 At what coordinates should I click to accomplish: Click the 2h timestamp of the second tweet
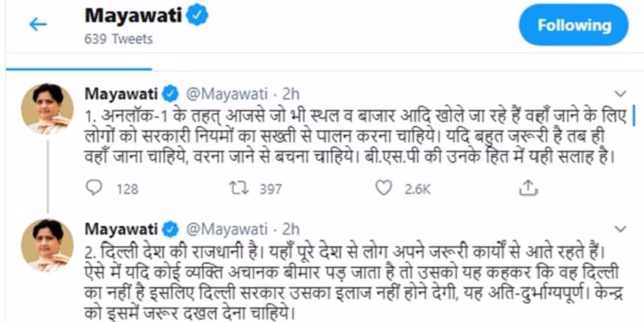coord(290,229)
